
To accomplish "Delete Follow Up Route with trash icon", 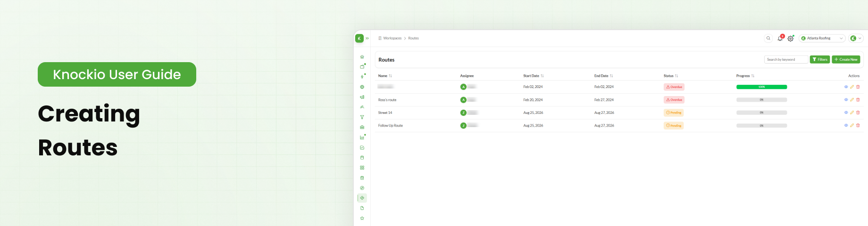I will pyautogui.click(x=858, y=125).
